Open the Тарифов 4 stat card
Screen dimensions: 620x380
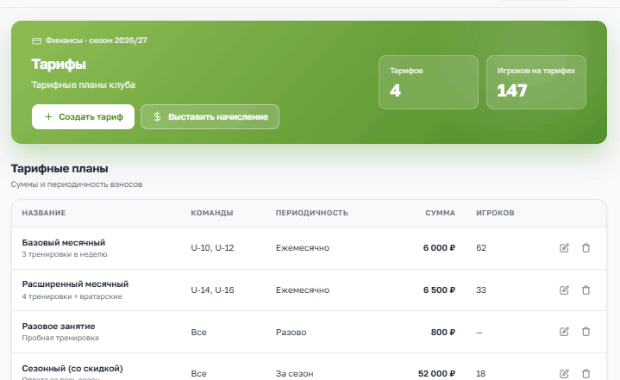point(429,82)
